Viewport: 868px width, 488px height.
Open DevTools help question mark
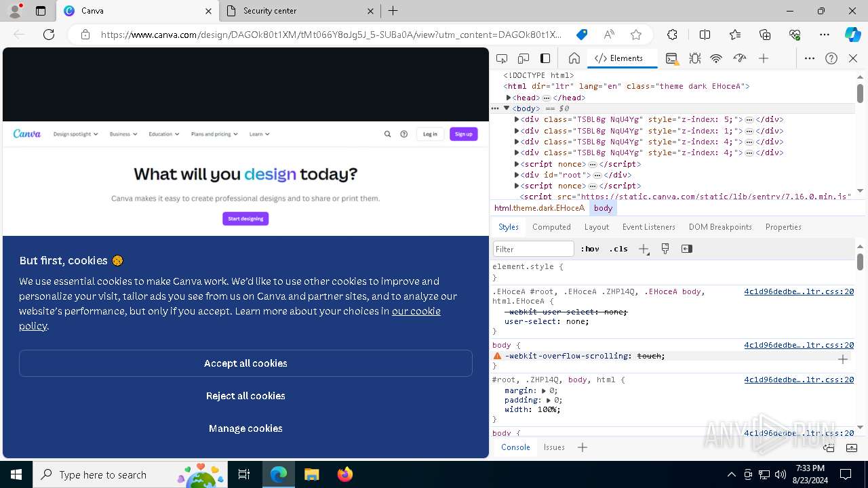[x=831, y=58]
